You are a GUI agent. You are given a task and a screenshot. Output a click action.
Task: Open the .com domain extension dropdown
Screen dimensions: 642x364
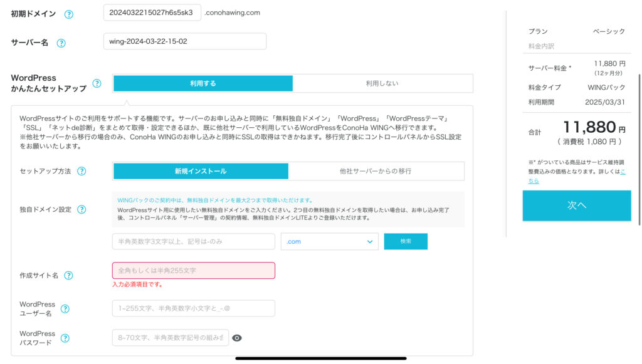330,242
